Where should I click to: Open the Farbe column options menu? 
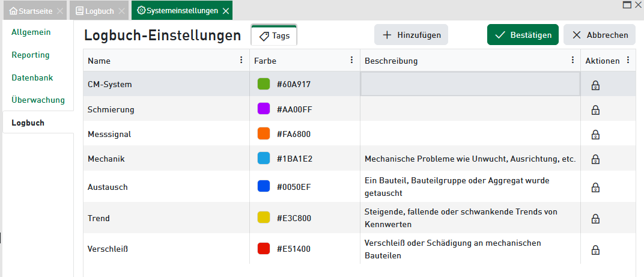pos(351,60)
